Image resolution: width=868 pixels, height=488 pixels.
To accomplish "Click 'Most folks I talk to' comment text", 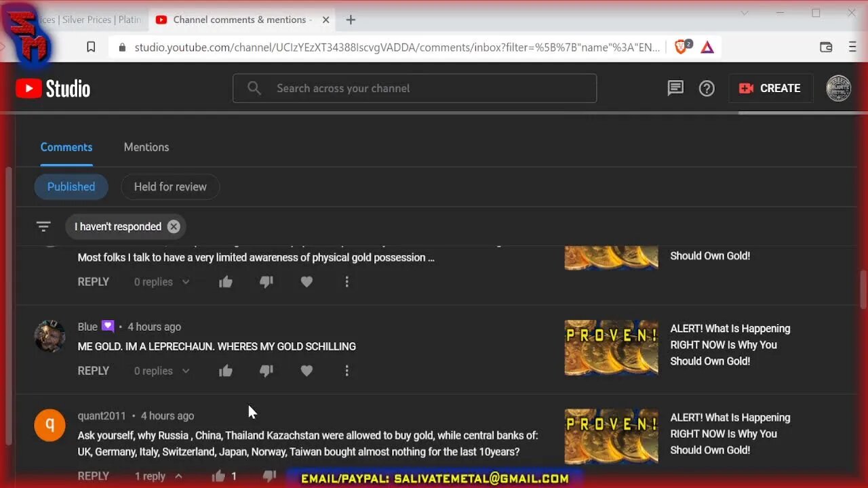I will (256, 258).
